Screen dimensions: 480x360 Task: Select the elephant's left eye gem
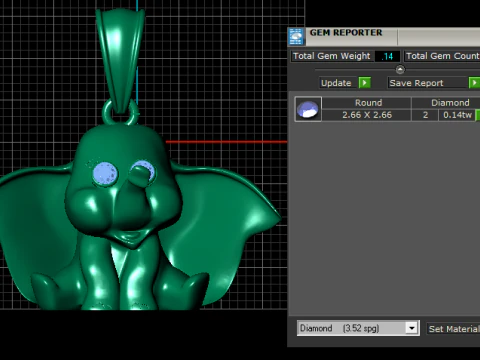point(105,173)
